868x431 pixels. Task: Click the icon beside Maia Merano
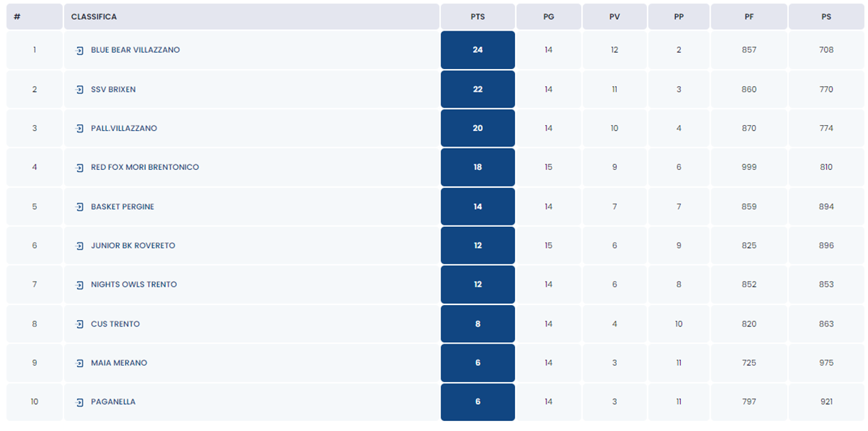click(x=80, y=363)
